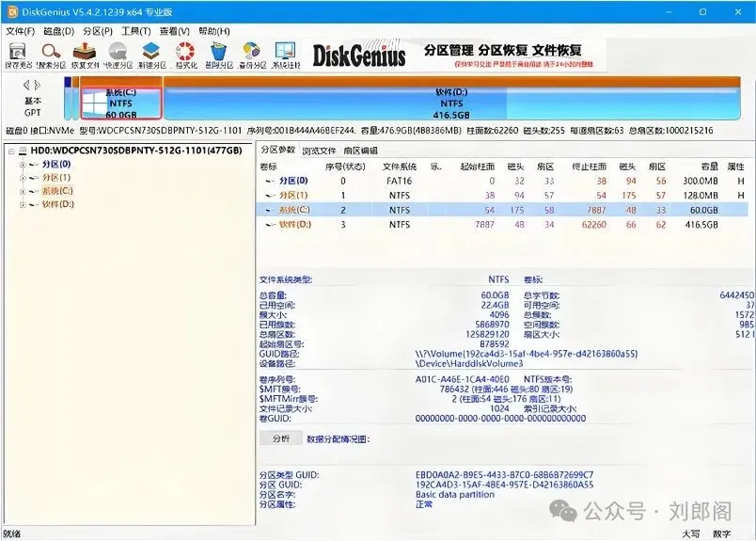This screenshot has height=541, width=756.
Task: Open the 分区(P) menu
Action: point(98,31)
